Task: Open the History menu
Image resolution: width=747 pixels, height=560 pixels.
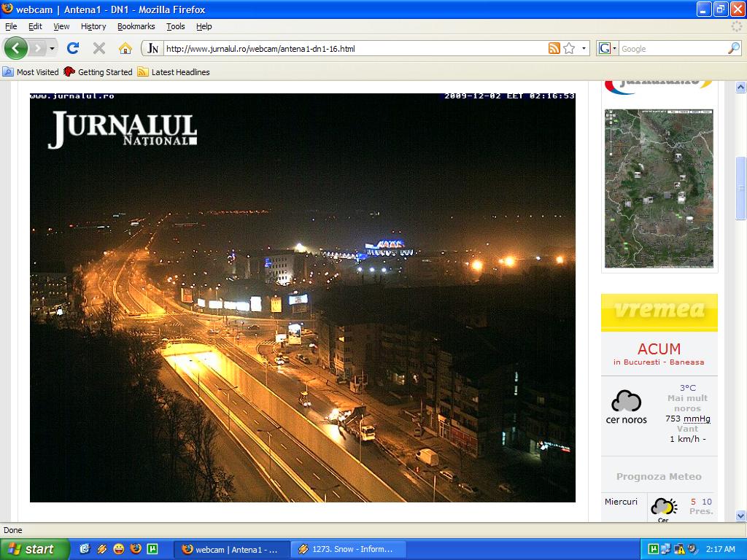Action: click(93, 26)
